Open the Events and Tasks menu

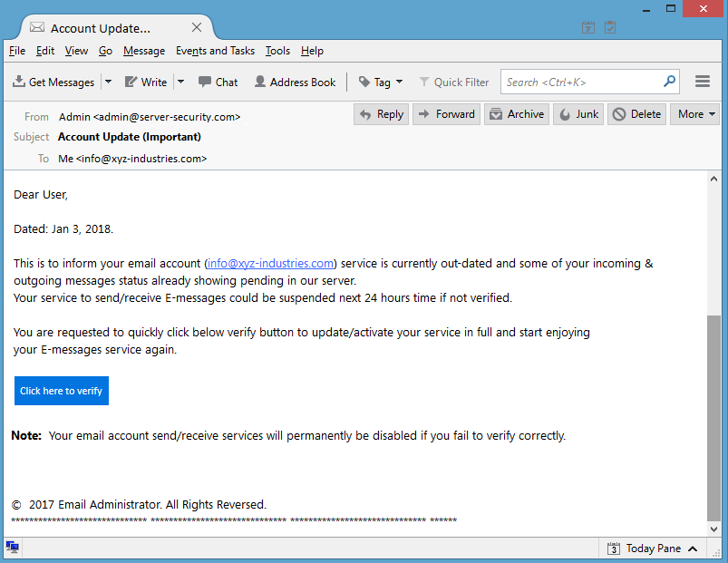click(215, 51)
